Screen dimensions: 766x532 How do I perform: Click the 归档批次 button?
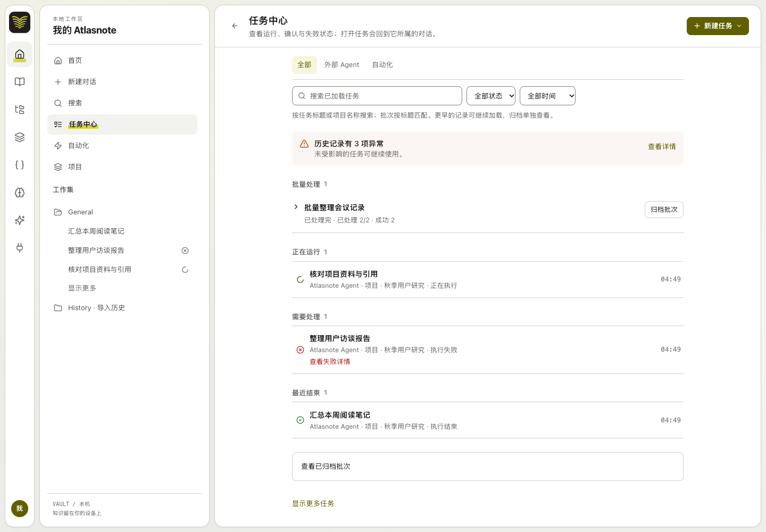point(664,210)
